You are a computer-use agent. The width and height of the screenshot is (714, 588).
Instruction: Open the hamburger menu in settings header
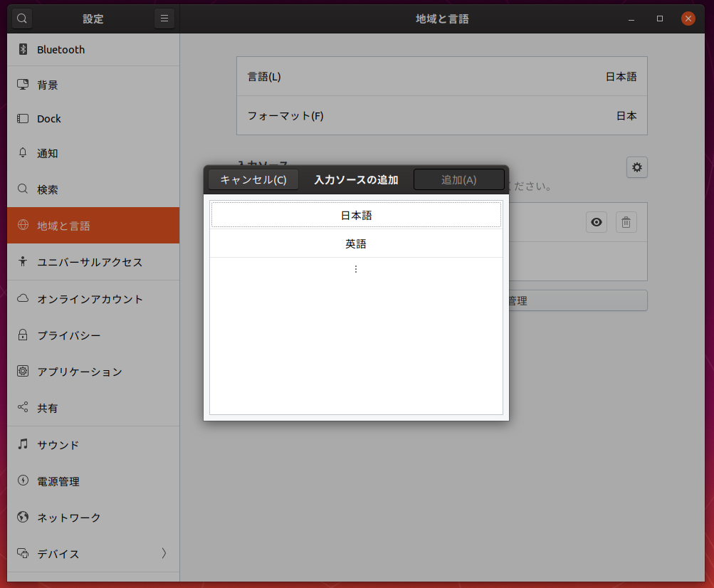[x=164, y=19]
